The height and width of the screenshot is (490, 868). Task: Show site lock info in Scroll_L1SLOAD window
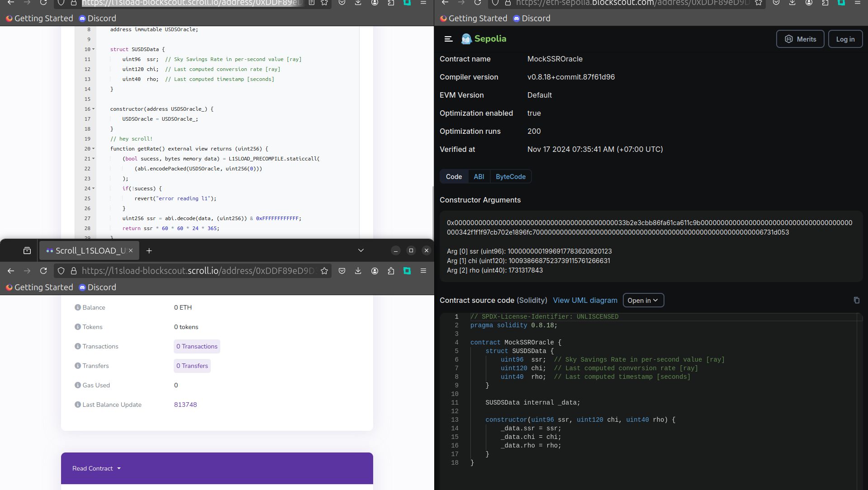[73, 271]
